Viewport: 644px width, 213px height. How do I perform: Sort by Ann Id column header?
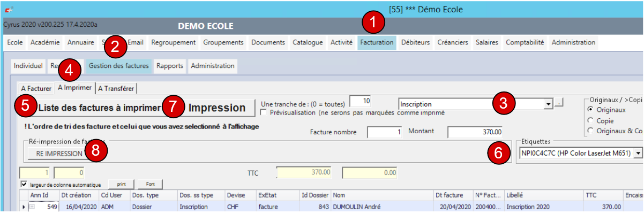pos(43,195)
